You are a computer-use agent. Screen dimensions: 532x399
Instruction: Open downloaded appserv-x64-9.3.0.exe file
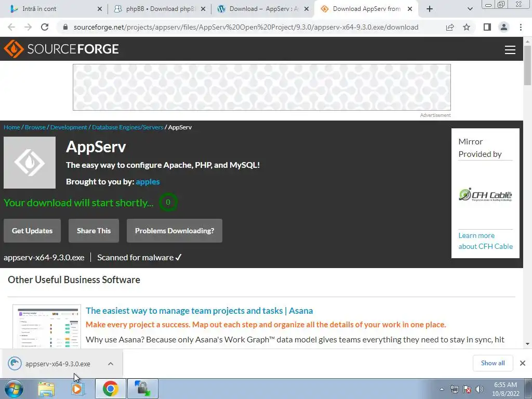coord(58,364)
